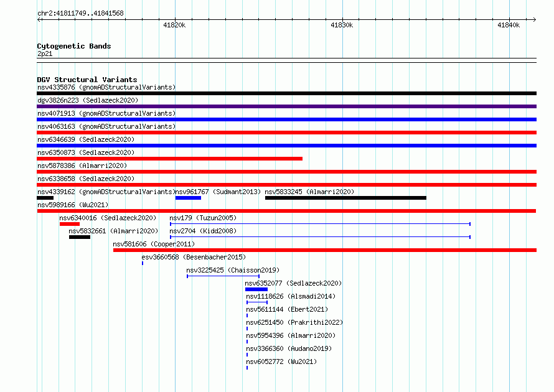The image size is (554, 392).
Task: Click the nsv6346639 Sedlazeck2020 label
Action: [86, 139]
